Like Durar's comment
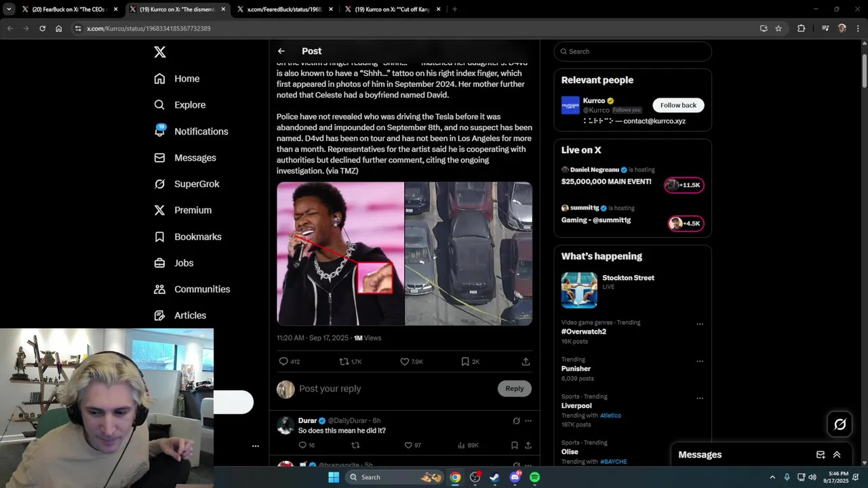The width and height of the screenshot is (868, 488). coord(408,445)
